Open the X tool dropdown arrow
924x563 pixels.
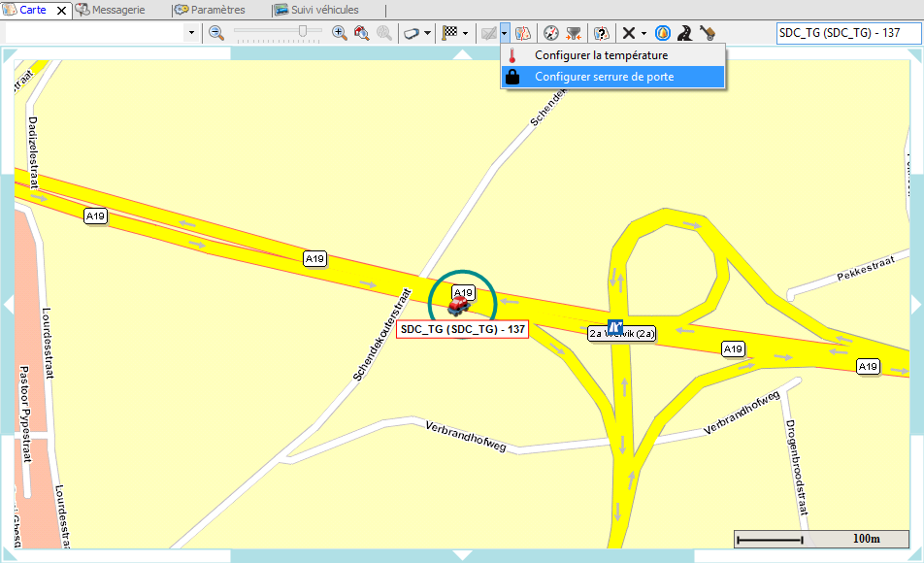[x=643, y=33]
